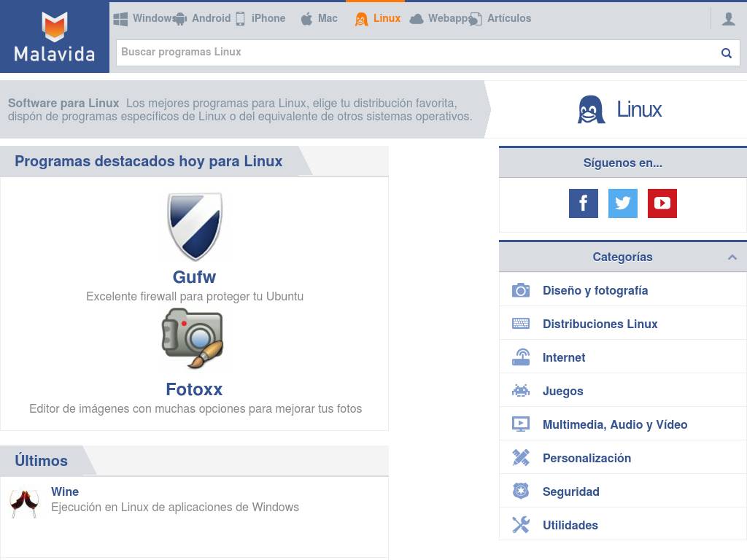The width and height of the screenshot is (747, 560).
Task: Click the router icon for Internet
Action: coord(521,357)
